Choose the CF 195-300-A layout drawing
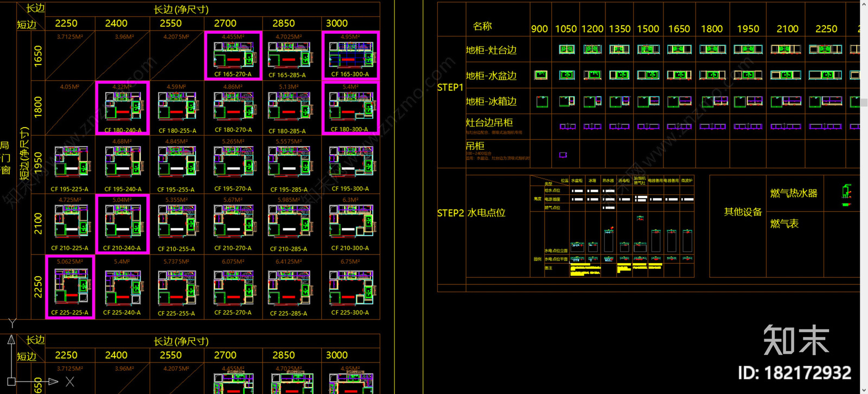This screenshot has height=394, width=868. (352, 161)
